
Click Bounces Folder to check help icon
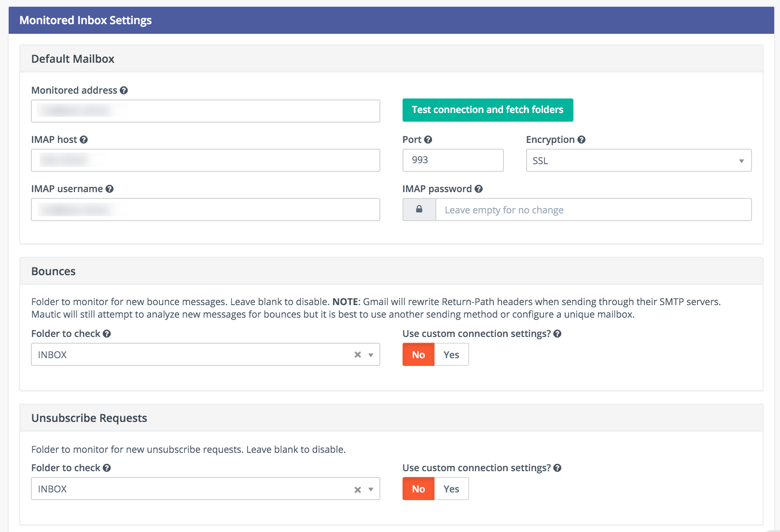tap(107, 334)
